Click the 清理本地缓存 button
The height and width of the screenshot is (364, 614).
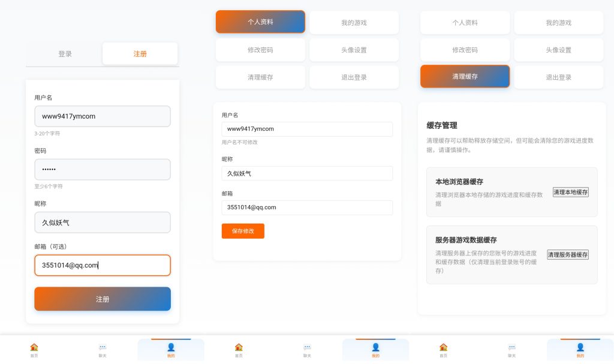click(570, 192)
